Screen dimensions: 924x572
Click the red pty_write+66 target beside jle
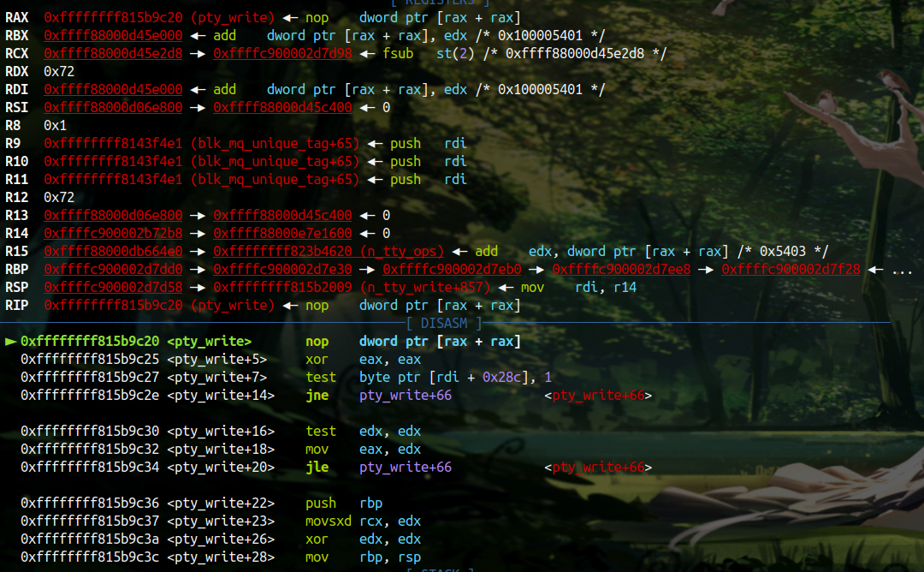pyautogui.click(x=598, y=468)
